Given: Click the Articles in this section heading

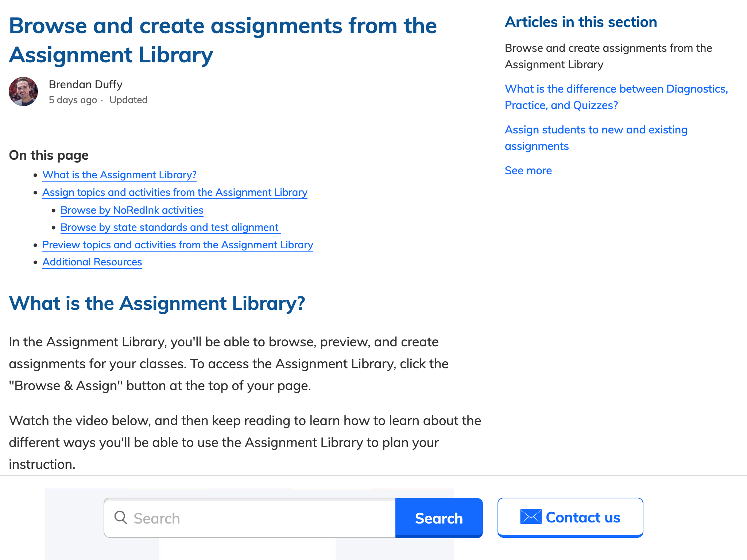Looking at the screenshot, I should [581, 22].
